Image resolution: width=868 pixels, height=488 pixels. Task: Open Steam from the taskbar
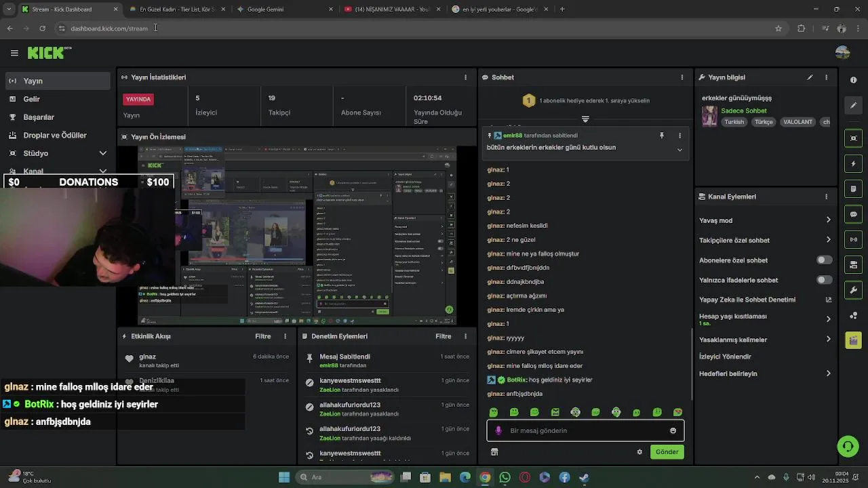[x=584, y=477]
